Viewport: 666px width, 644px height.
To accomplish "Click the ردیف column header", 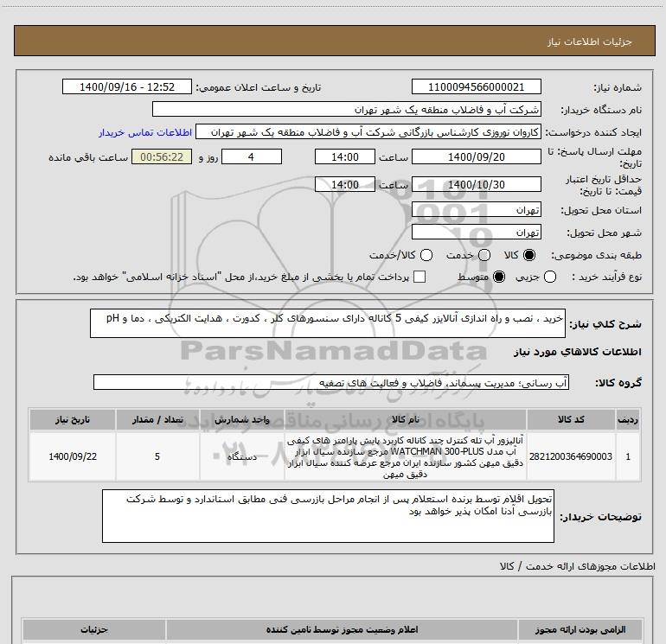I will tap(628, 419).
